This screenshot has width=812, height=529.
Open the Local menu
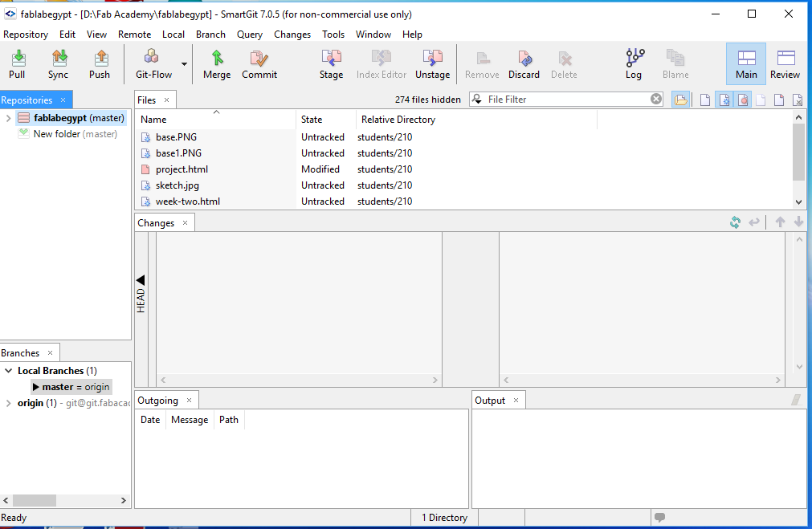point(173,35)
